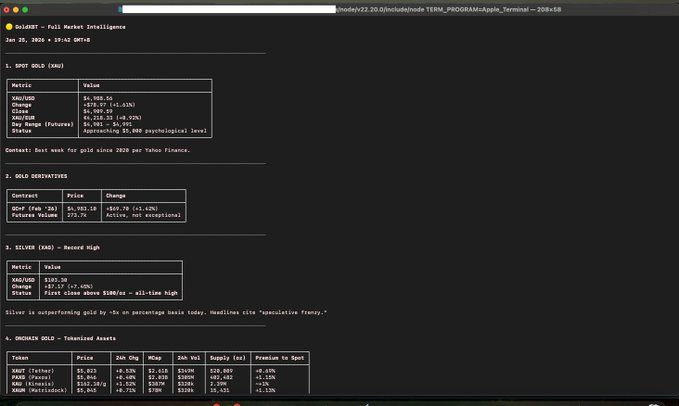Click 'Change' label in silver table
The image size is (679, 406).
(22, 287)
